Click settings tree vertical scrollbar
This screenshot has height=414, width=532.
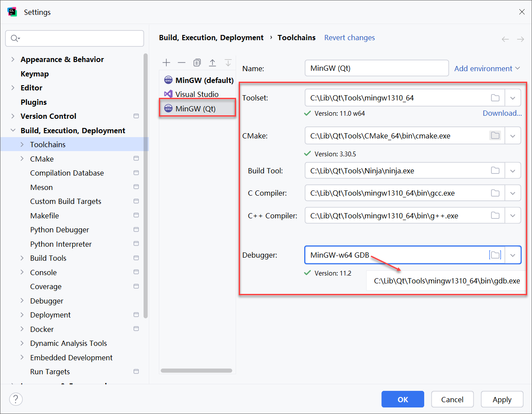point(146,186)
